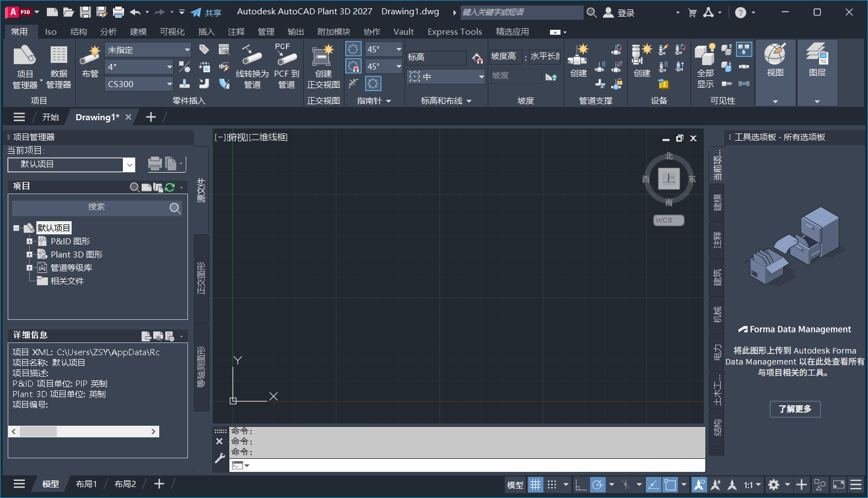Open the CS300 spec dropdown
The image size is (868, 498).
point(139,84)
